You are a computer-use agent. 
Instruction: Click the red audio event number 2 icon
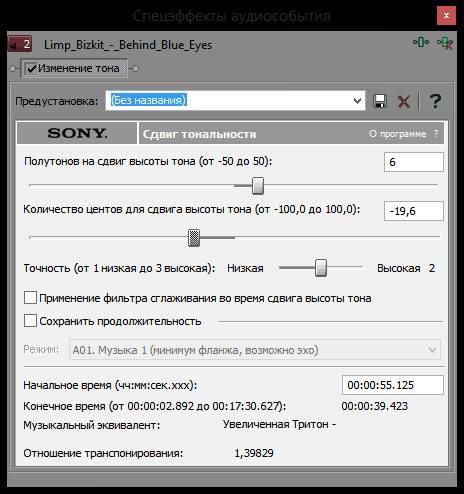tap(20, 44)
